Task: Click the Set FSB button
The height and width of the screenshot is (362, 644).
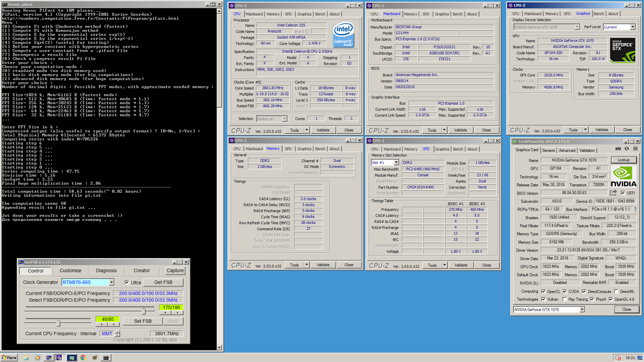Action: click(x=143, y=321)
